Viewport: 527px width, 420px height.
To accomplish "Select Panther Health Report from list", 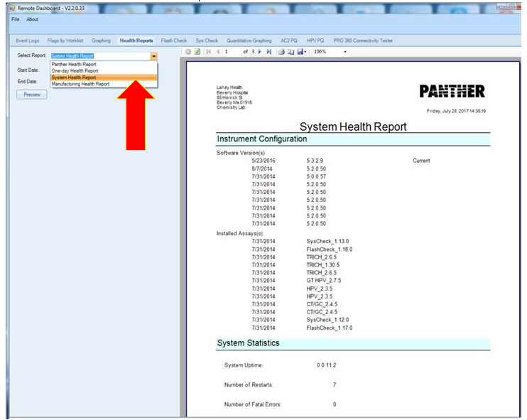I will click(x=74, y=64).
